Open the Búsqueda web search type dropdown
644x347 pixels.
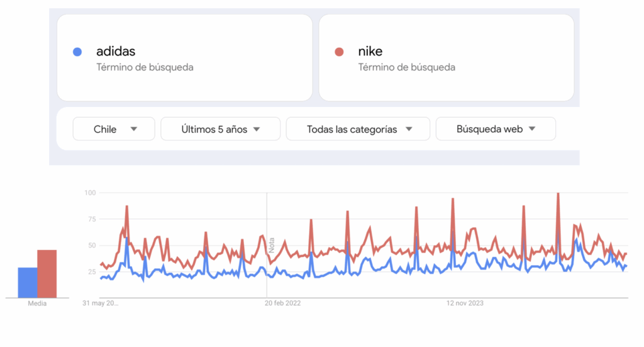[496, 129]
